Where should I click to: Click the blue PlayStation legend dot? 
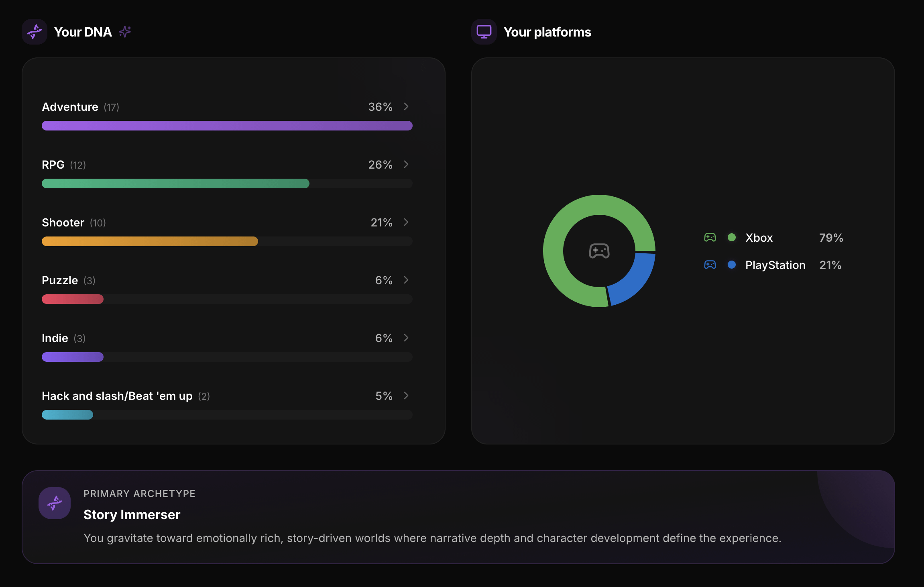click(731, 265)
